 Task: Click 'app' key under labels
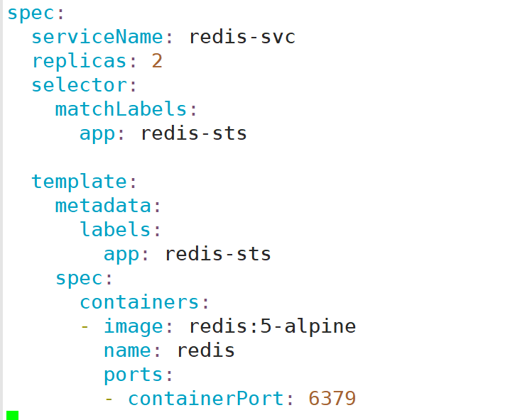(121, 255)
